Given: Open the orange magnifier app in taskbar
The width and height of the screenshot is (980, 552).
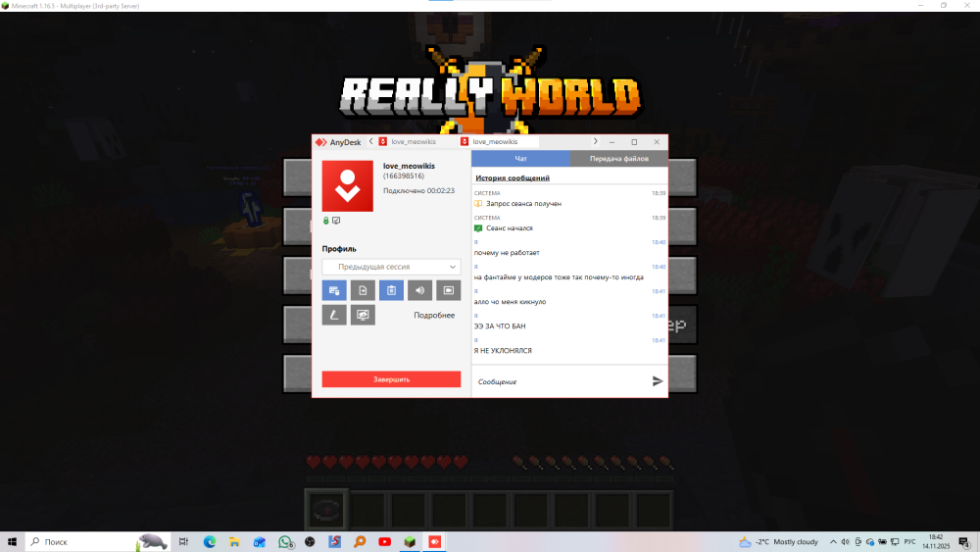Looking at the screenshot, I should tap(360, 542).
